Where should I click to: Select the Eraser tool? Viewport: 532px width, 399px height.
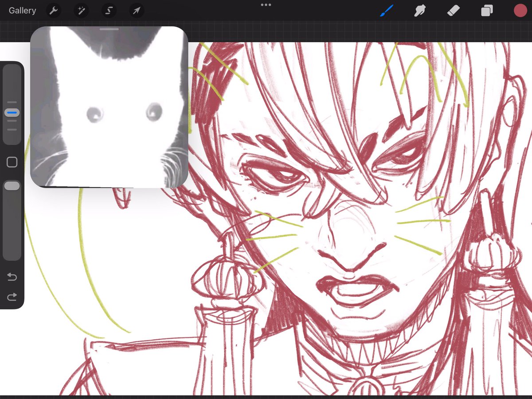pos(453,11)
